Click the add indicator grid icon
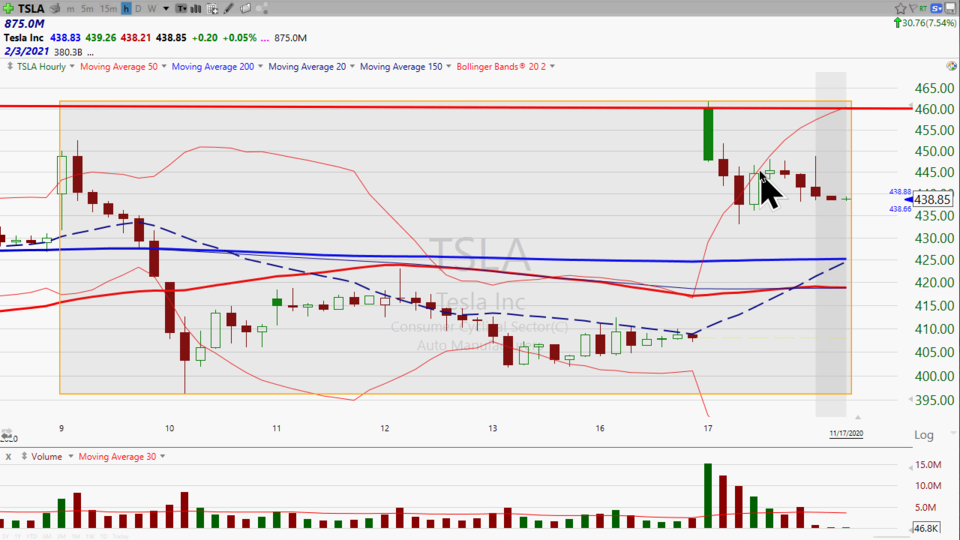The height and width of the screenshot is (540, 960). tap(212, 9)
